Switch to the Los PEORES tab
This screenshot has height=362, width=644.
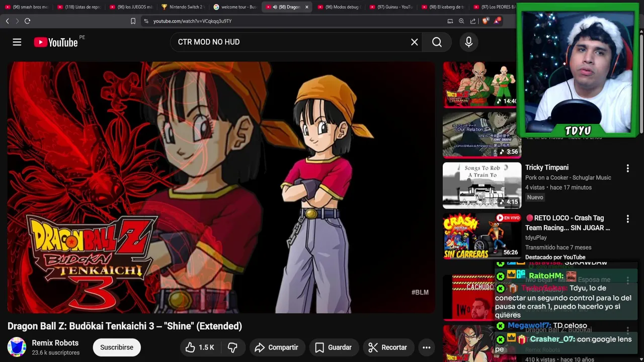[495, 7]
